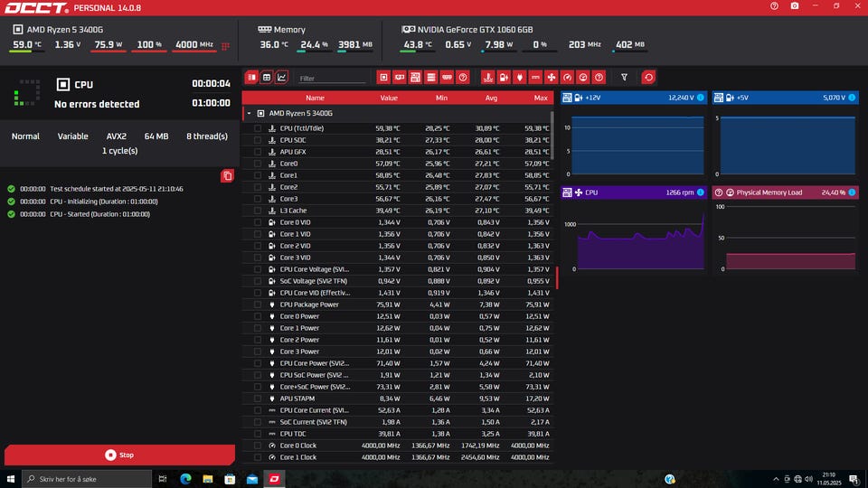Click the sensor list vertical scrollbar

click(x=552, y=135)
